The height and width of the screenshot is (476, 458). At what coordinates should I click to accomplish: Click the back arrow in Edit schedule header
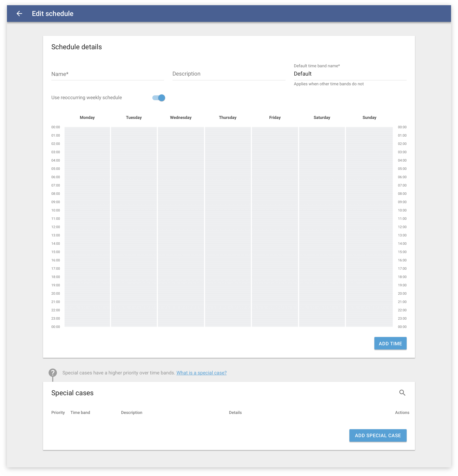pyautogui.click(x=19, y=14)
